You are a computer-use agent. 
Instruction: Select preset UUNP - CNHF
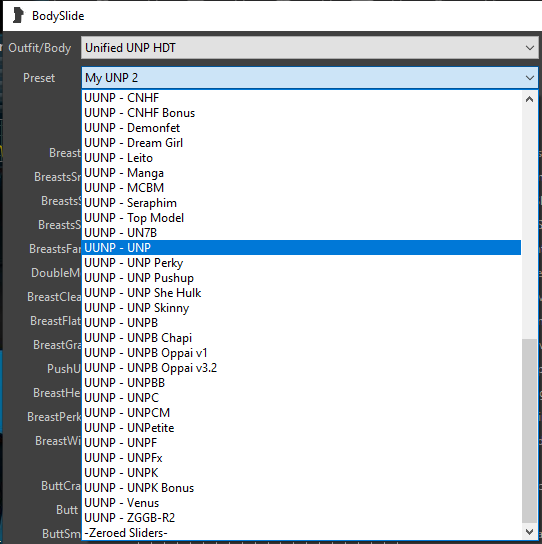pos(301,98)
